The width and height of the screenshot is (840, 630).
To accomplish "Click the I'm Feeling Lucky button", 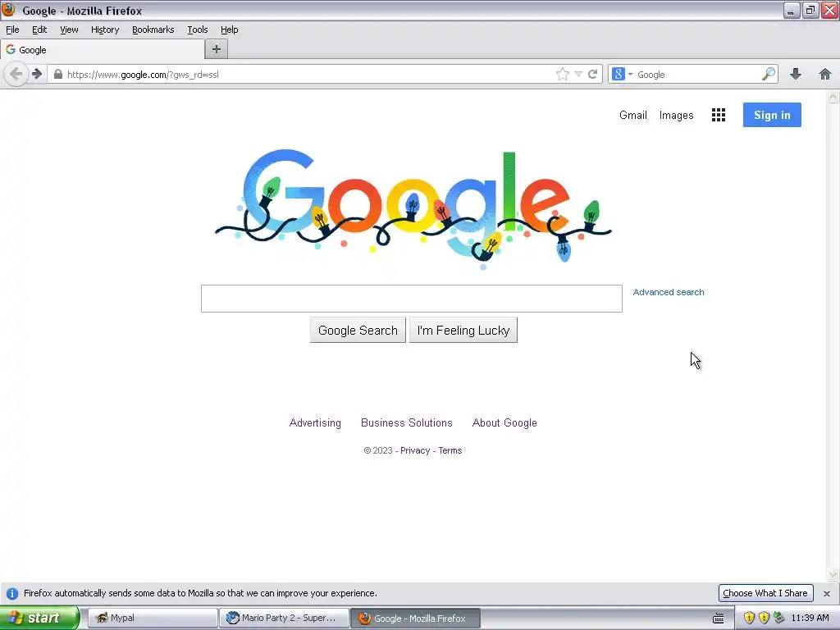I will (x=463, y=330).
